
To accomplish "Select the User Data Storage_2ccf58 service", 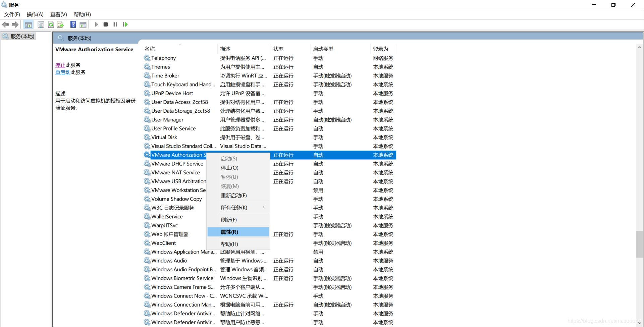I will click(x=269, y=111).
